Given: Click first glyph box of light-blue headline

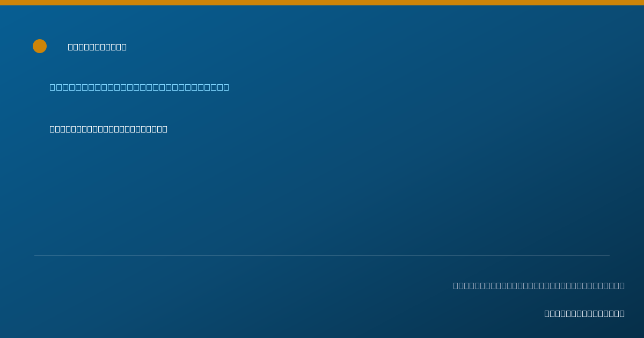Looking at the screenshot, I should [53, 87].
